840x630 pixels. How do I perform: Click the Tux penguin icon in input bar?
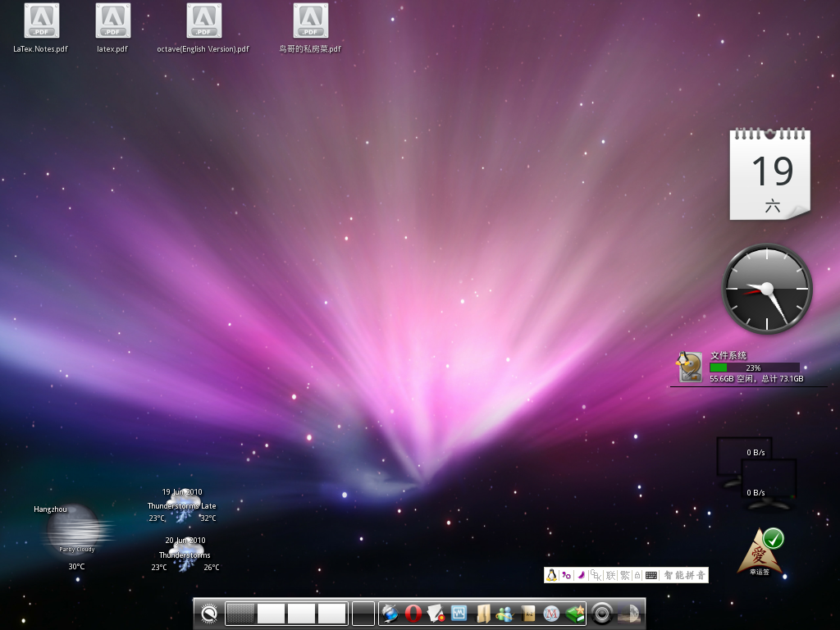[552, 575]
